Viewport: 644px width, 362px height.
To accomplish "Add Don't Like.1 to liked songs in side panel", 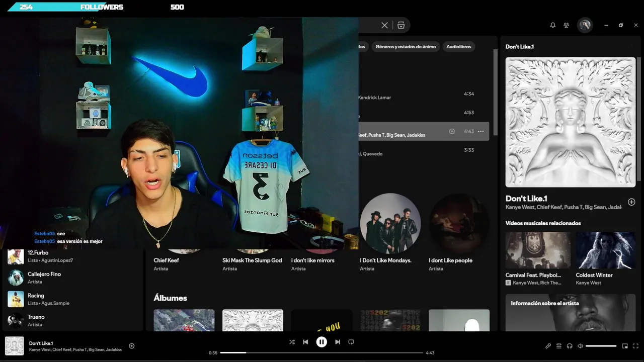I will [x=631, y=202].
